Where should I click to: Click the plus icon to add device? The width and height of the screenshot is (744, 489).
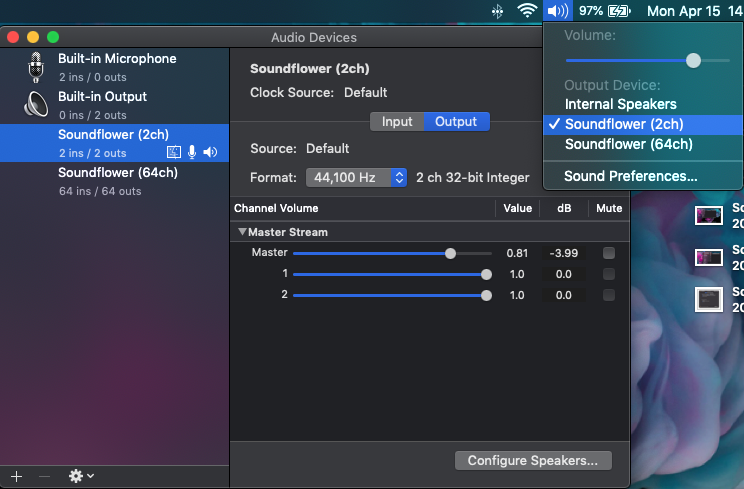click(16, 476)
